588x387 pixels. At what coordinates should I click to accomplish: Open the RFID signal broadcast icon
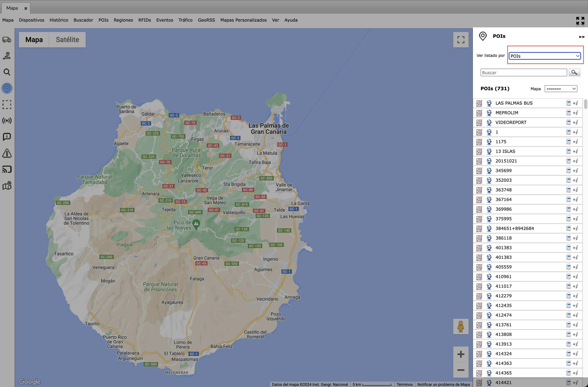[x=7, y=121]
